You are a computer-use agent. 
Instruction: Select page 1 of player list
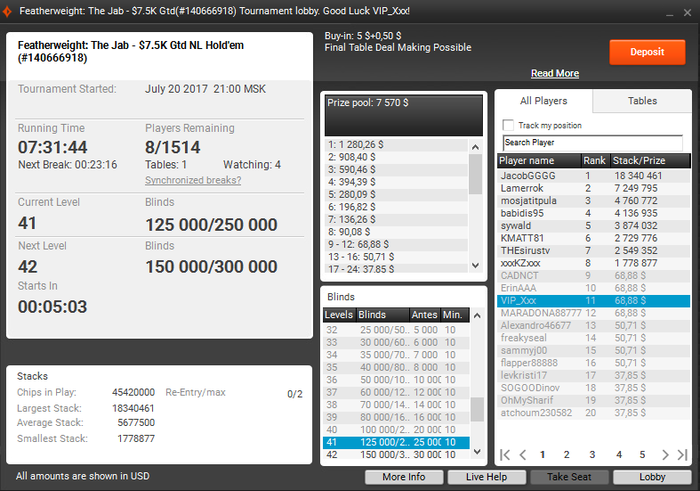[542, 455]
